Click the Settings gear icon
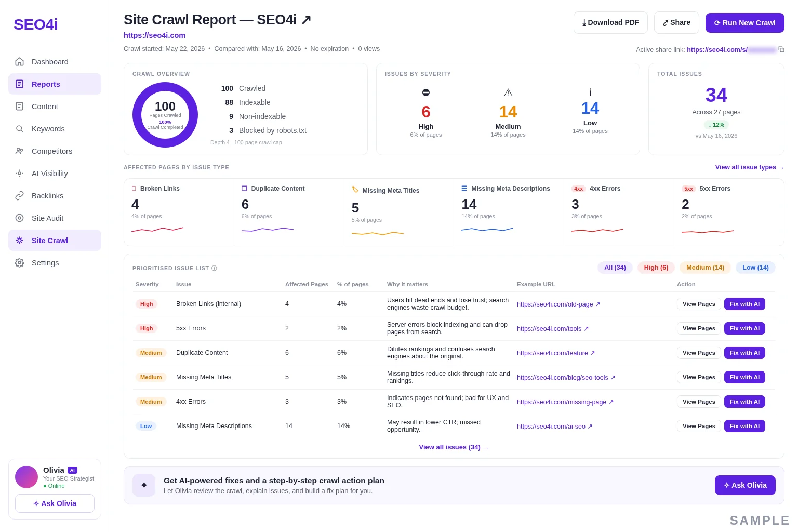 [x=19, y=263]
